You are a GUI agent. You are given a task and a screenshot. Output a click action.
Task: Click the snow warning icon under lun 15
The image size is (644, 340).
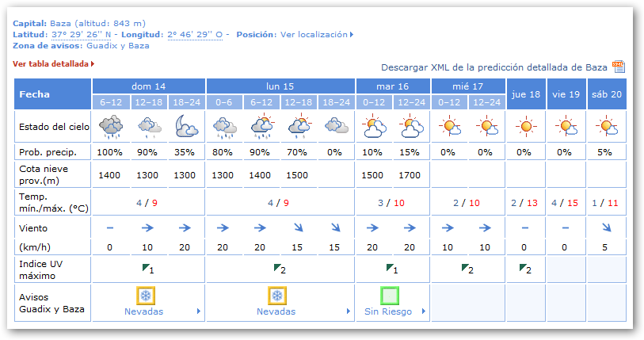click(277, 296)
